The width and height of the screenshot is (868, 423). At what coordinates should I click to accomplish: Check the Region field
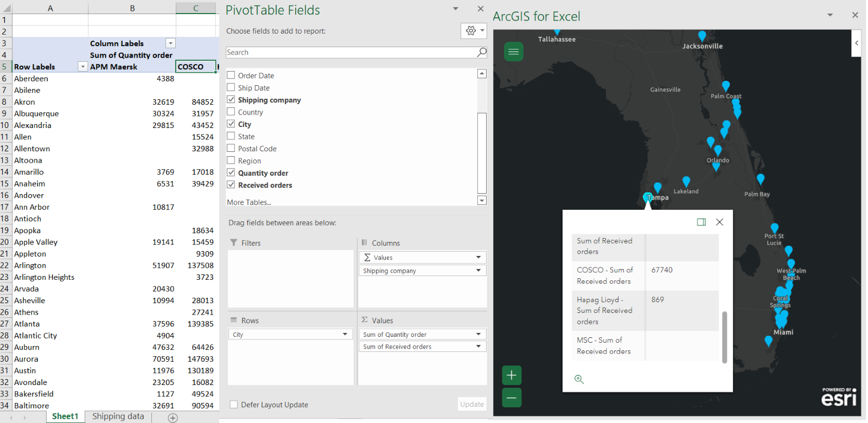coord(231,161)
